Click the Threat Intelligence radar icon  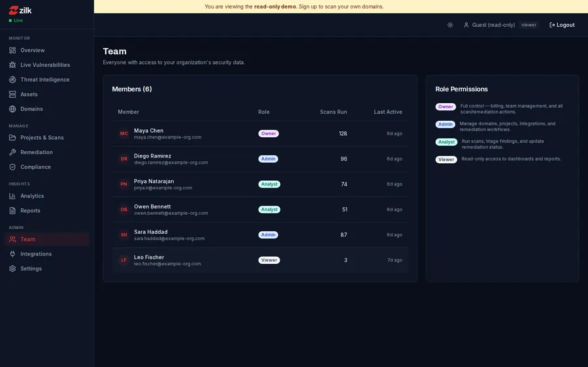pos(12,80)
